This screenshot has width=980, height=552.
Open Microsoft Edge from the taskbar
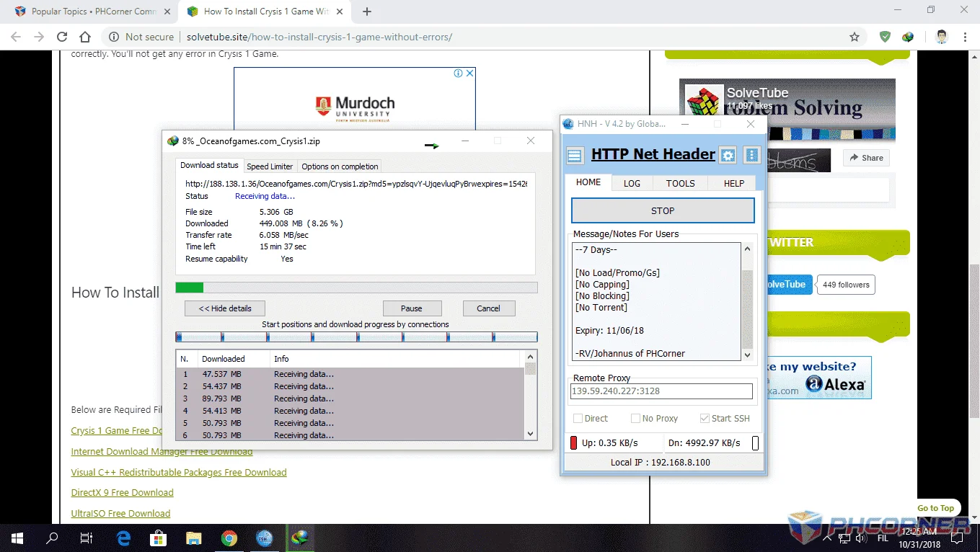point(123,538)
